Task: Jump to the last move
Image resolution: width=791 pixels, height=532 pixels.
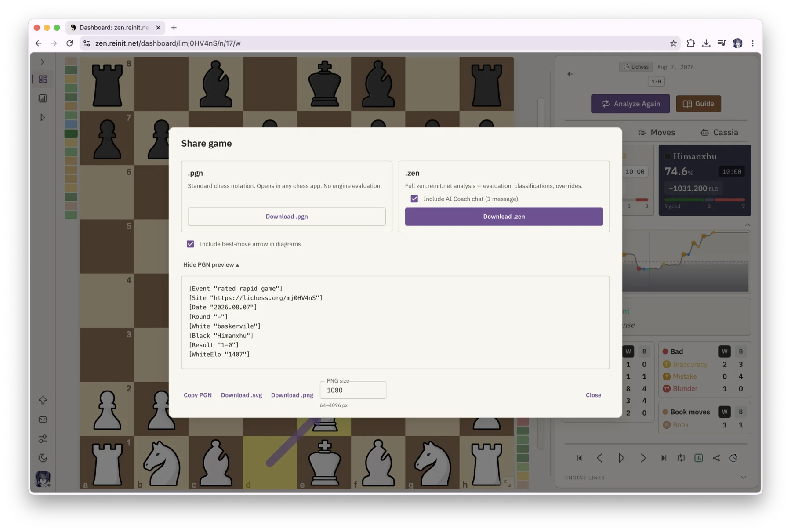Action: [x=664, y=458]
